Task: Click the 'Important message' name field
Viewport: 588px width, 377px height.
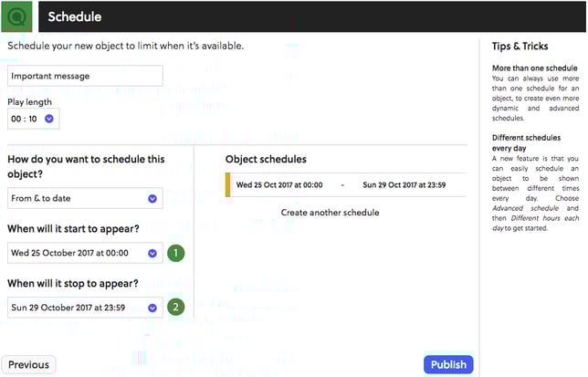Action: click(85, 77)
